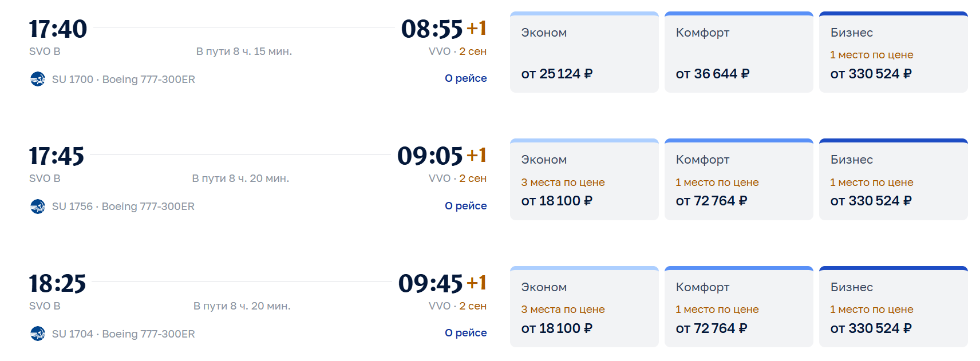Click departure time 17:40
This screenshot has width=980, height=361.
pos(58,29)
